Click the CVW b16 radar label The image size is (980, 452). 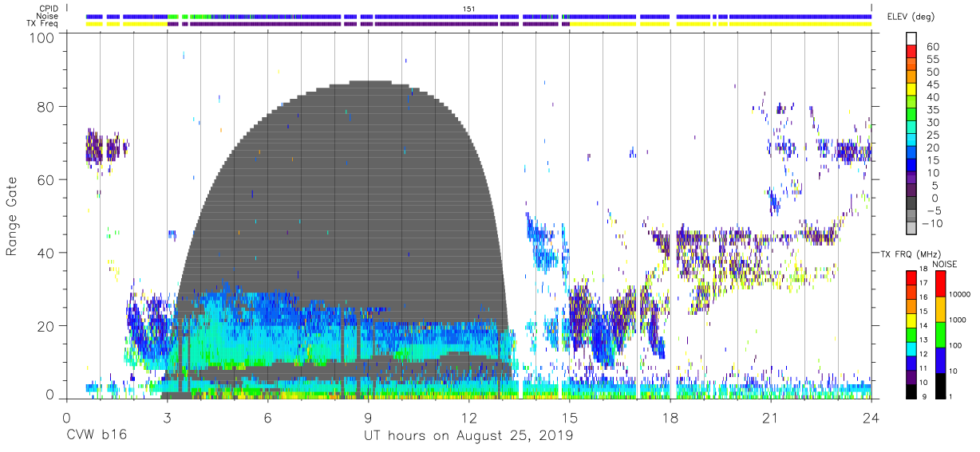[95, 436]
